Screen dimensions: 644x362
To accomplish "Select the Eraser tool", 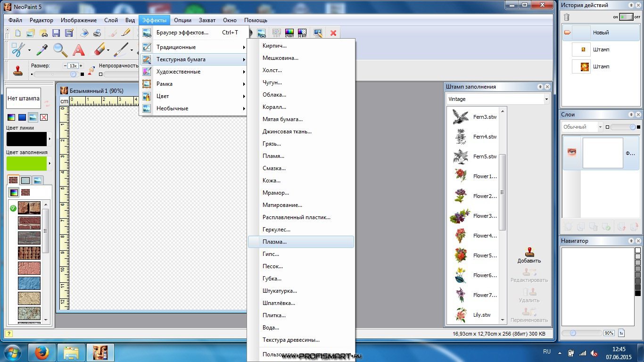I will 99,49.
